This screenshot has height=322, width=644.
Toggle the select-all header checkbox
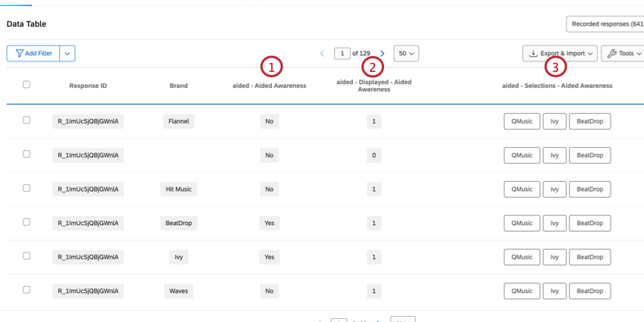(27, 85)
